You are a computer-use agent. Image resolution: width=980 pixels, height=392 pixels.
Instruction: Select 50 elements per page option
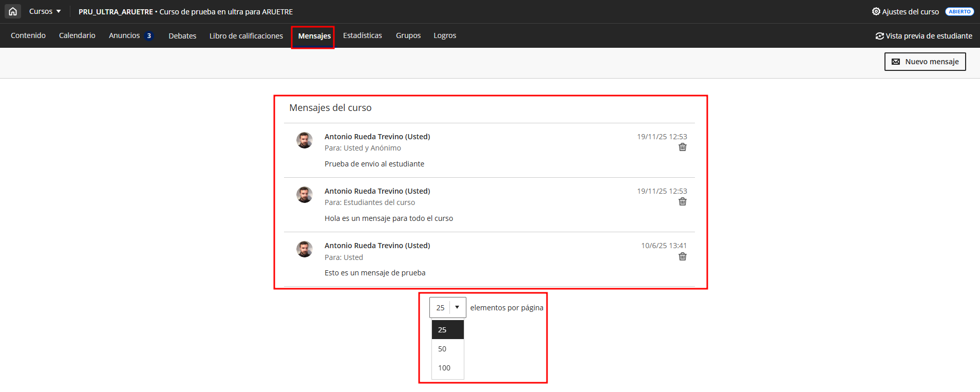click(x=442, y=349)
